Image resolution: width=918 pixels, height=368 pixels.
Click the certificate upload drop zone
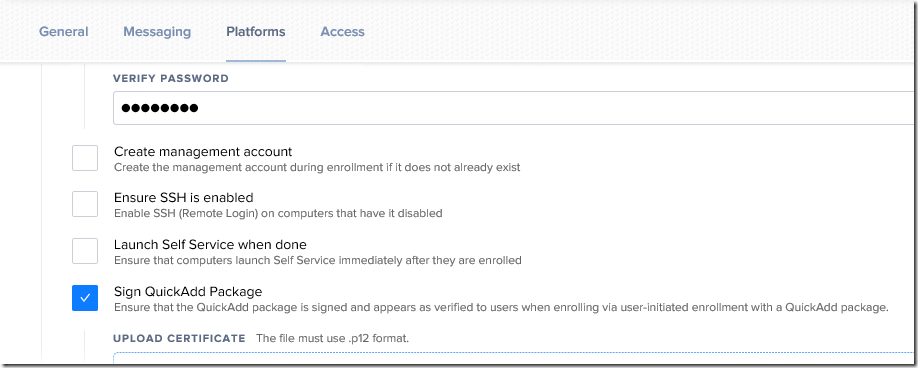click(x=515, y=360)
